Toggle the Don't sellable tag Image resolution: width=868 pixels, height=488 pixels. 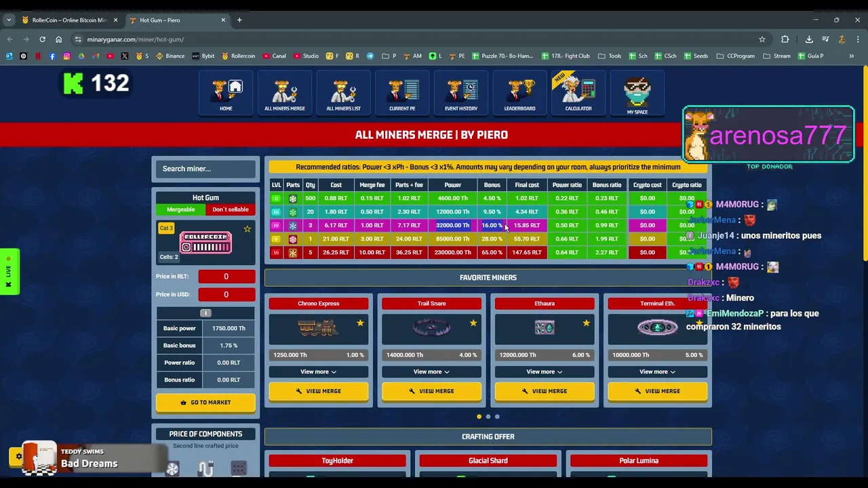[x=231, y=209]
